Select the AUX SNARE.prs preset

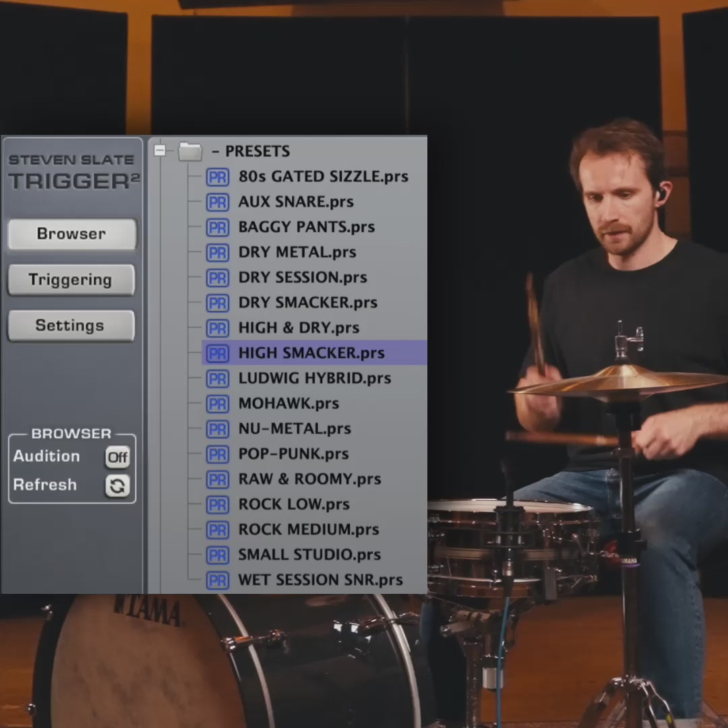tap(295, 202)
